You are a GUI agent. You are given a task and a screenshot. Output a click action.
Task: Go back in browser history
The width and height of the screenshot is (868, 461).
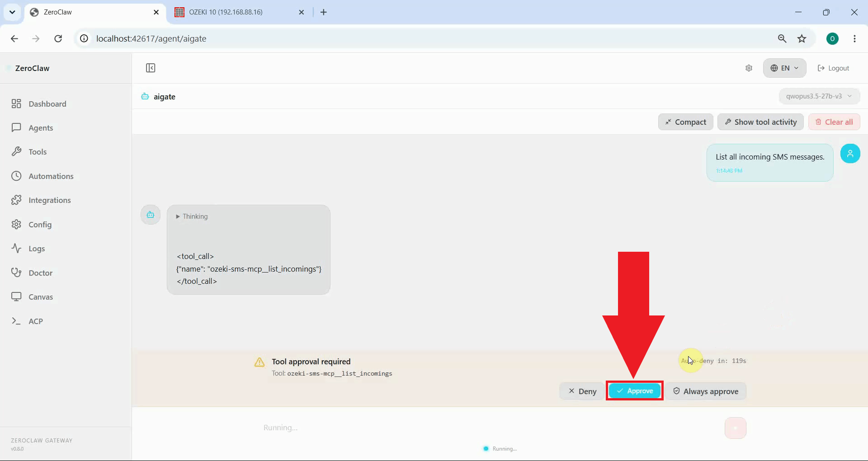coord(14,39)
